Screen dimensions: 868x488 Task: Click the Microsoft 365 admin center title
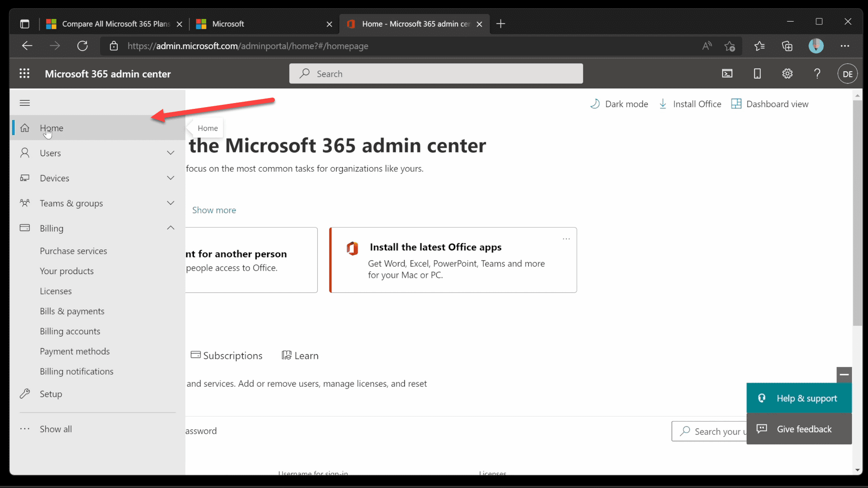[x=108, y=74]
